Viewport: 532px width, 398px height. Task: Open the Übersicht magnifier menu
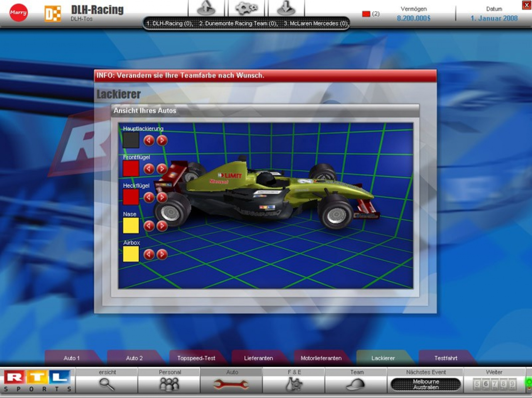107,381
